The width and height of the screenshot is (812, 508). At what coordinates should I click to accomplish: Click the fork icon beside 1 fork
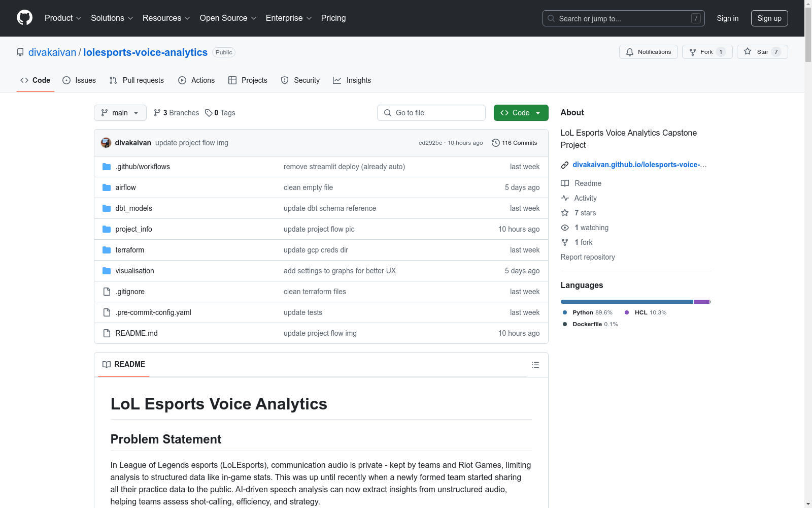point(565,242)
